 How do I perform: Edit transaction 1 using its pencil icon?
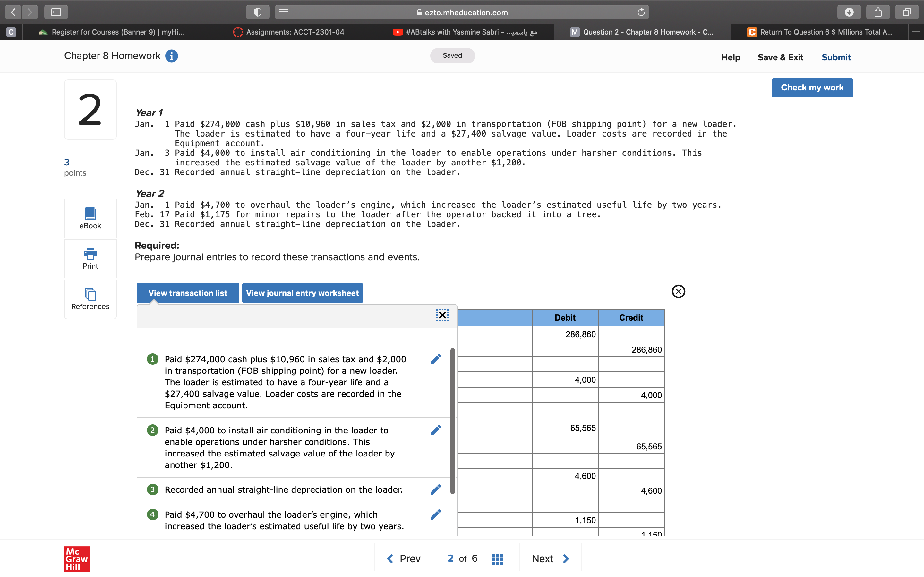click(x=435, y=359)
